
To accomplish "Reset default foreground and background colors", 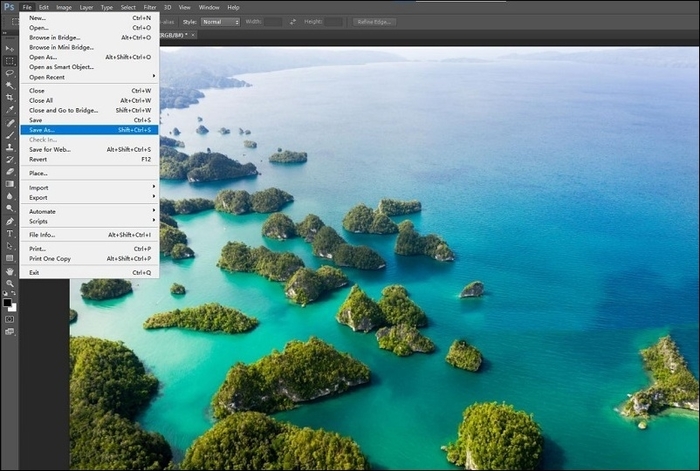I will tap(5, 294).
